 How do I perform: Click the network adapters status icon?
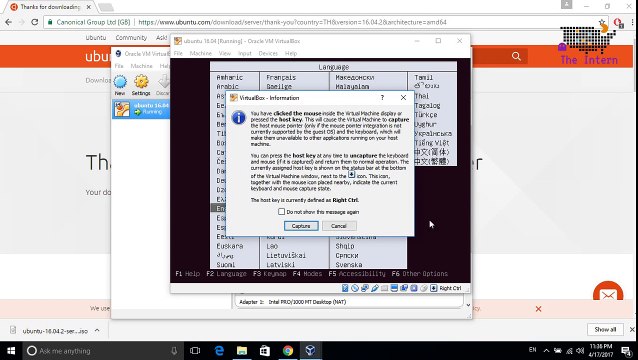click(x=365, y=288)
